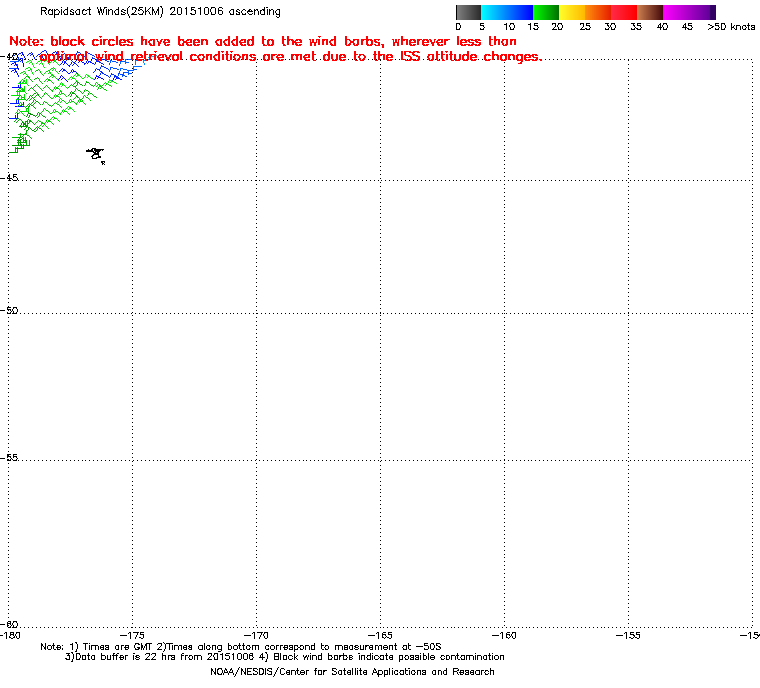The image size is (760, 688).
Task: Click the "40" label under the color scale
Action: point(662,27)
